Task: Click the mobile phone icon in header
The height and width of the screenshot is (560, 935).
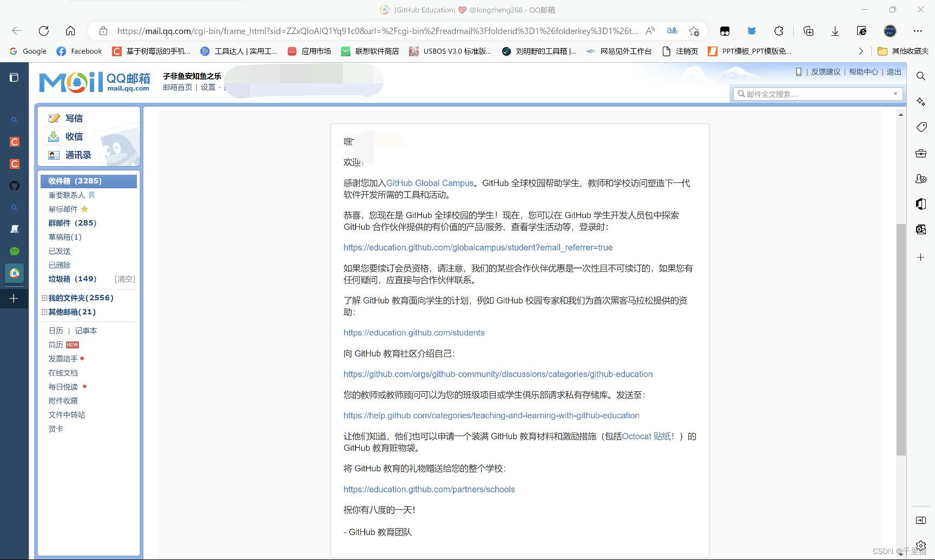Action: [x=799, y=71]
